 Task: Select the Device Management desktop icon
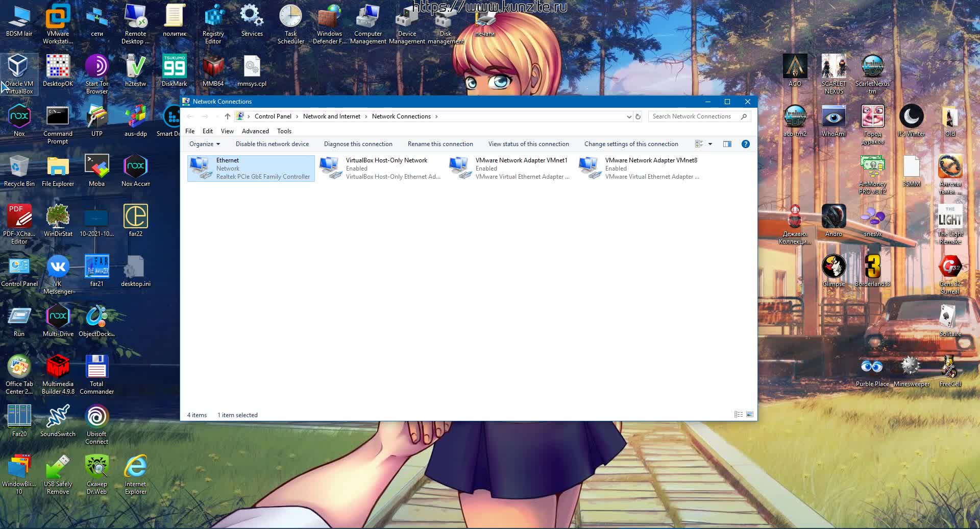pyautogui.click(x=407, y=23)
